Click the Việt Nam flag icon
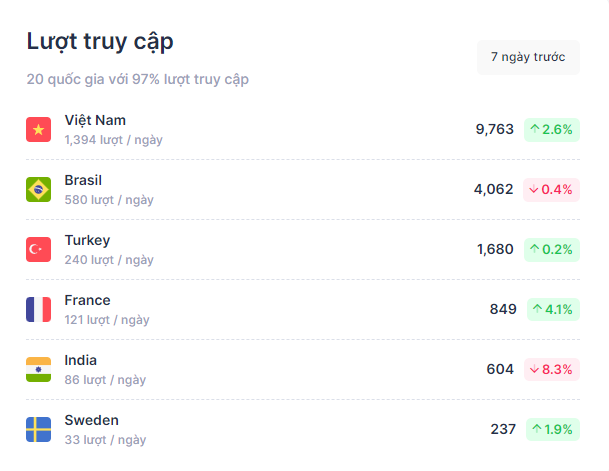 [39, 129]
